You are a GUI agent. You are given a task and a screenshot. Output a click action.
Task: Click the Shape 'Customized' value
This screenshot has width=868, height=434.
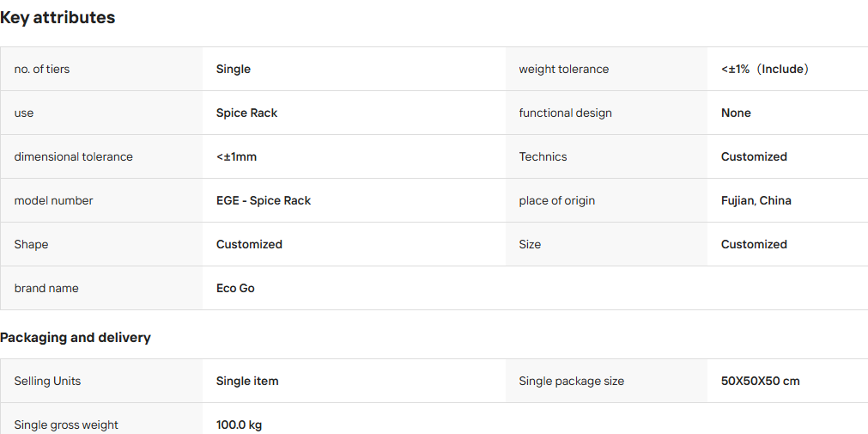(249, 244)
